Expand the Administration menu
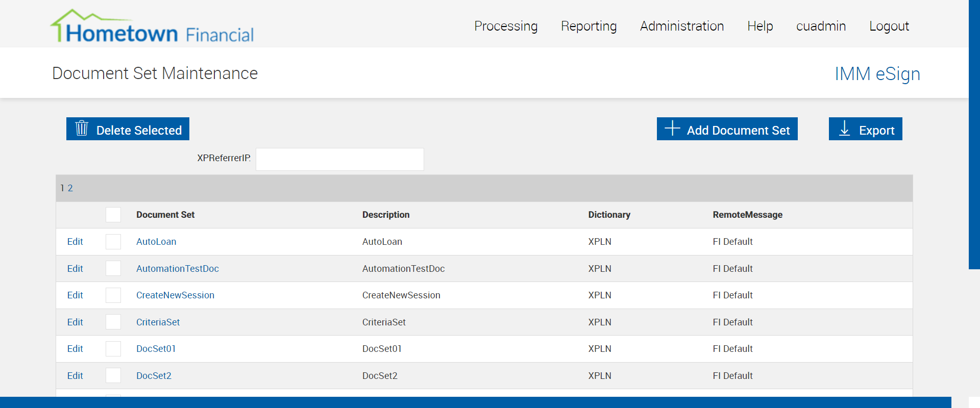Viewport: 980px width, 408px height. [x=682, y=26]
